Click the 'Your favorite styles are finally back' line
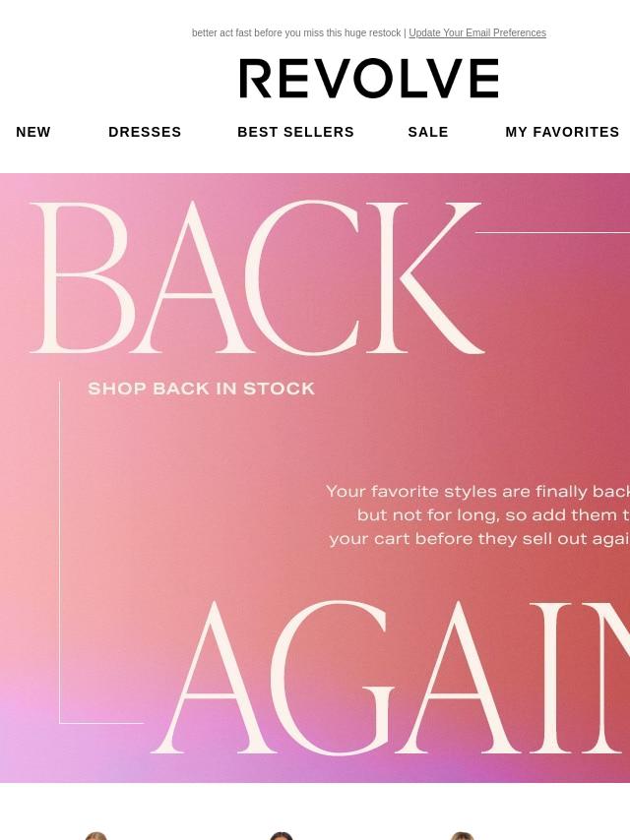Screen dimensions: 630x840 click(x=477, y=491)
